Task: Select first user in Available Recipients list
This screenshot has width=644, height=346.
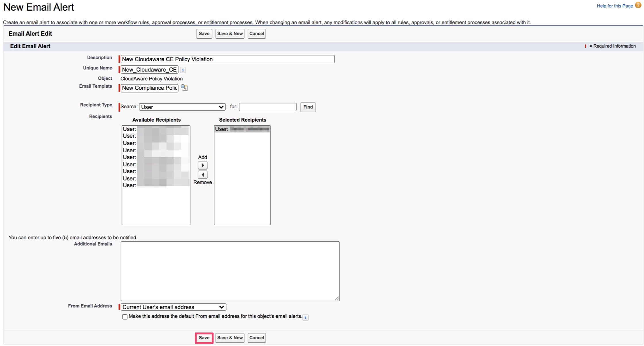Action: coord(155,129)
